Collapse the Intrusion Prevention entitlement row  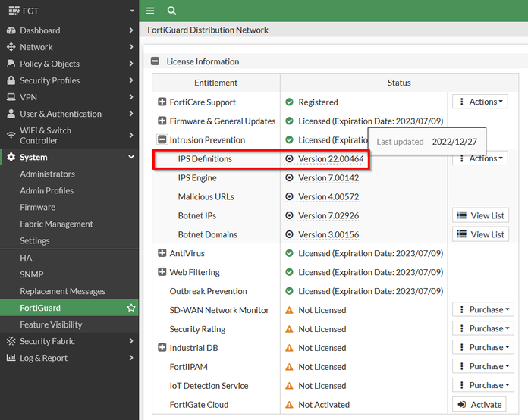162,139
